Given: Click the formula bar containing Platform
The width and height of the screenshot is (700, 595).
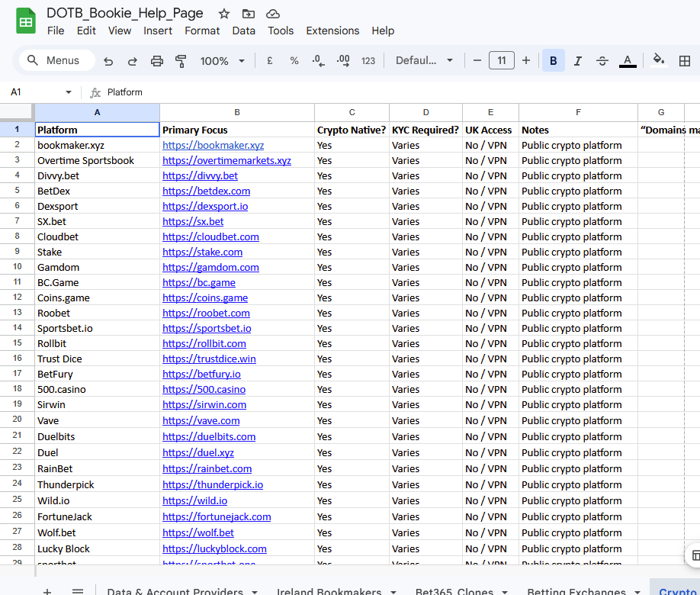Looking at the screenshot, I should coord(397,92).
